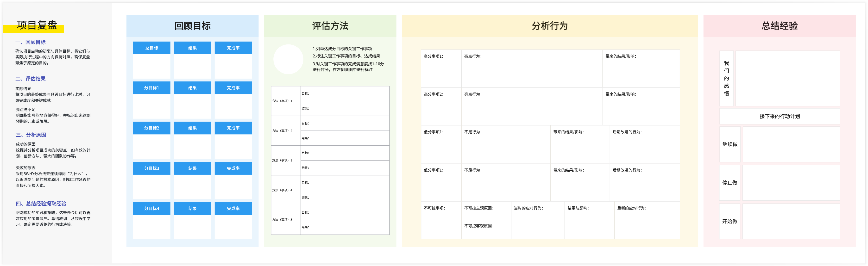
Task: Click the 四、总结经验提取经验 sidebar heading
Action: (x=41, y=203)
